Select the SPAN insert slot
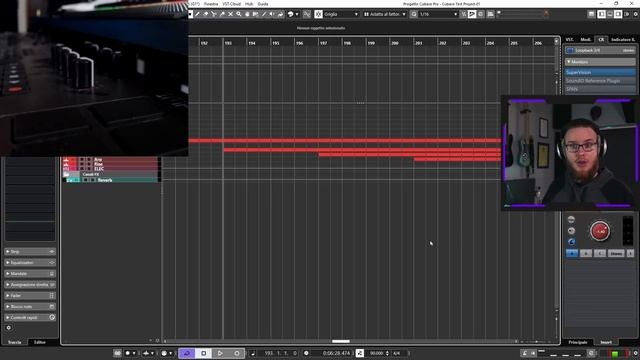 600,89
